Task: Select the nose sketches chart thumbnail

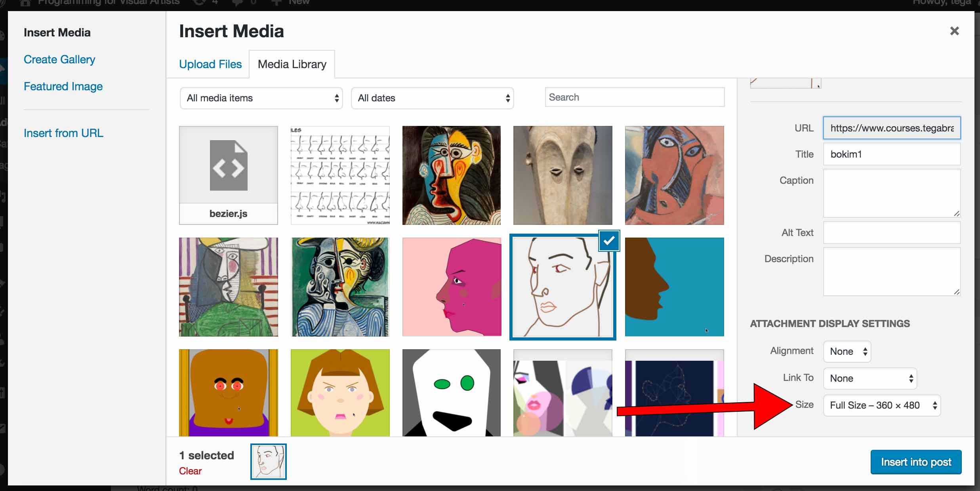Action: [340, 175]
